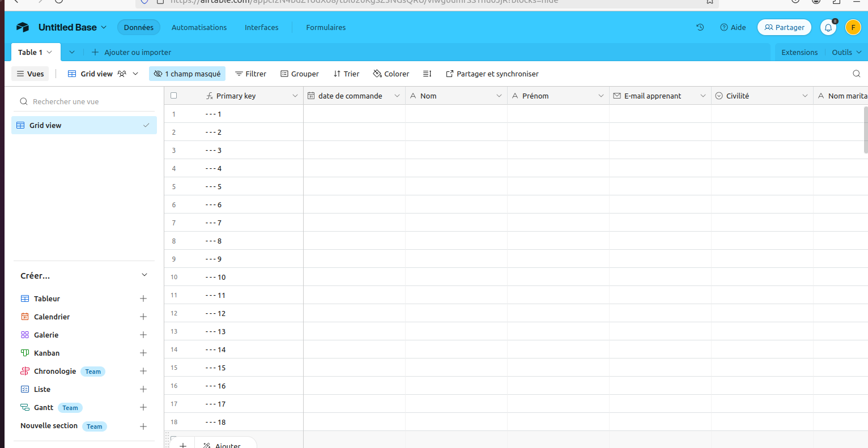Open the Trier sort options
Viewport: 868px width, 448px height.
pyautogui.click(x=346, y=74)
